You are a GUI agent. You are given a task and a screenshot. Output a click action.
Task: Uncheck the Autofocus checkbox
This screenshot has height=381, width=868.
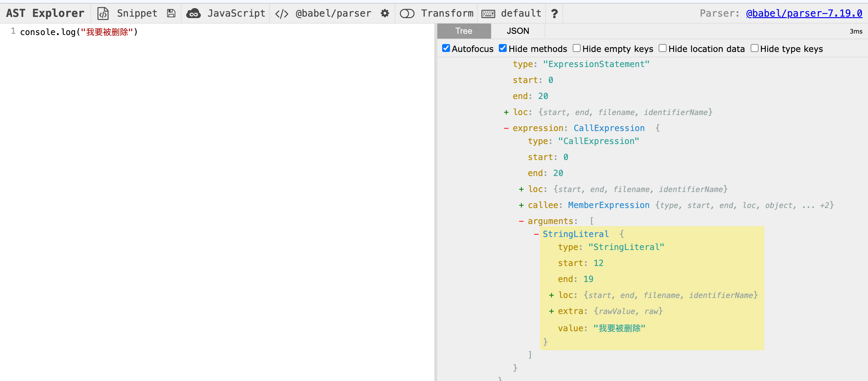tap(446, 48)
